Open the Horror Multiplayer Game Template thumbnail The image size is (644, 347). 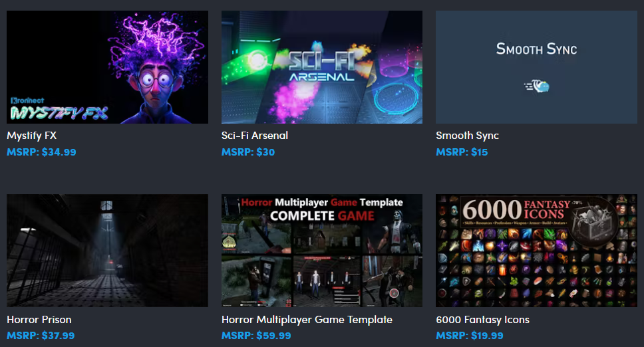321,250
